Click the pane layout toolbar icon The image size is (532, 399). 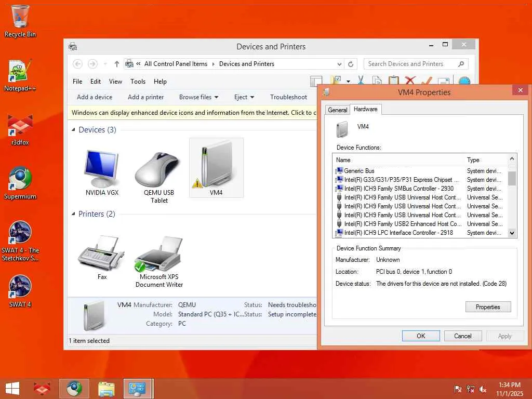coord(316,81)
